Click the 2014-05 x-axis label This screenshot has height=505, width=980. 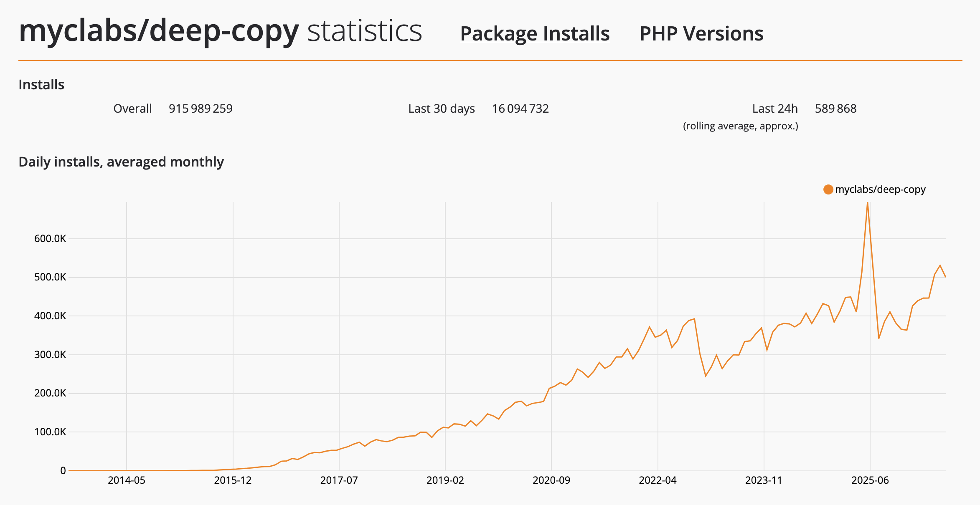click(127, 480)
